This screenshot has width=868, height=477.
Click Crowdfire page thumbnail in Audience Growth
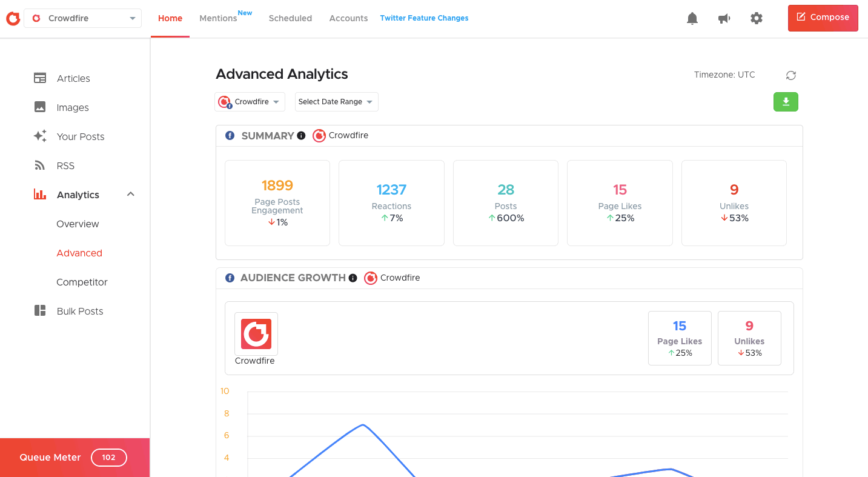coord(256,334)
